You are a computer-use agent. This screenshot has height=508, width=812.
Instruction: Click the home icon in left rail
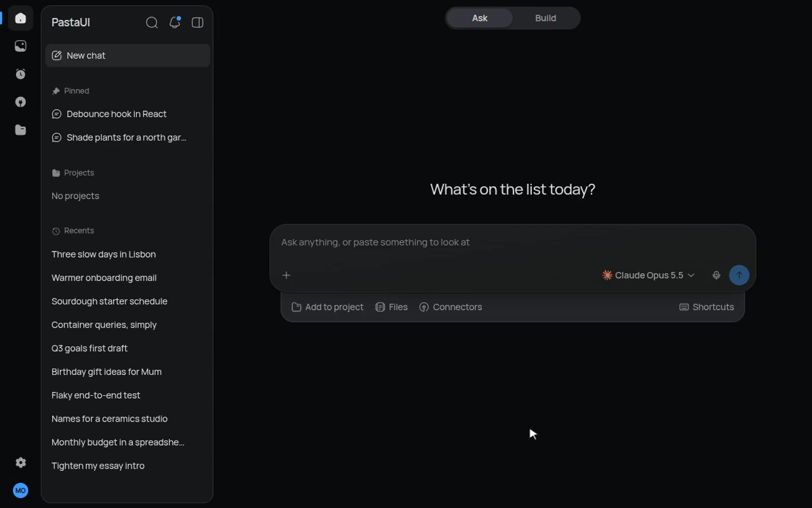[20, 18]
